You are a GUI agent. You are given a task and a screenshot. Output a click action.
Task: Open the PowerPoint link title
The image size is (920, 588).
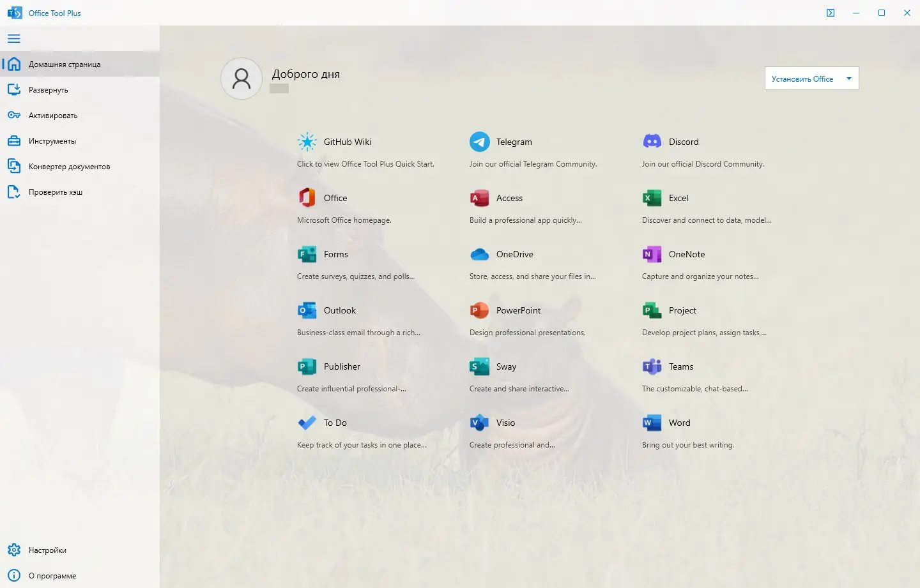coord(519,310)
